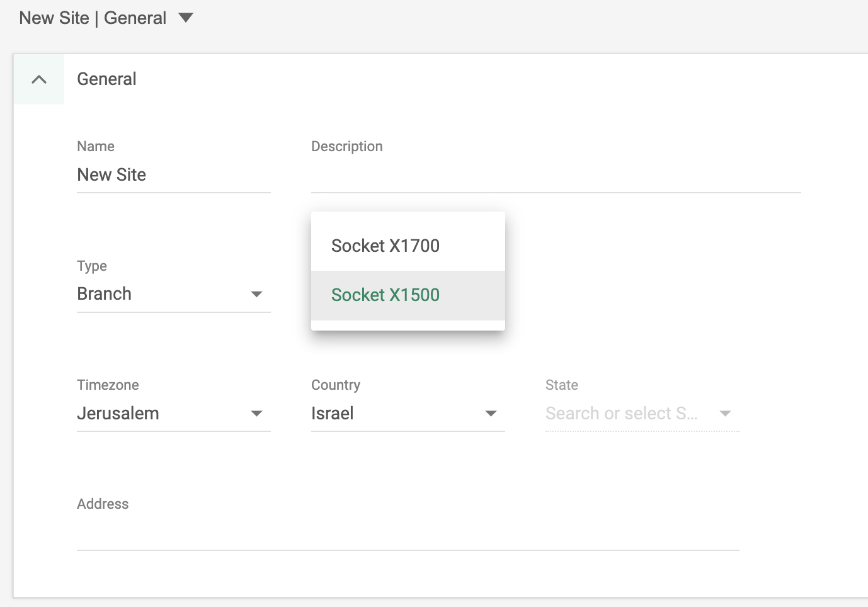Select Socket X1700 from the list

point(385,246)
